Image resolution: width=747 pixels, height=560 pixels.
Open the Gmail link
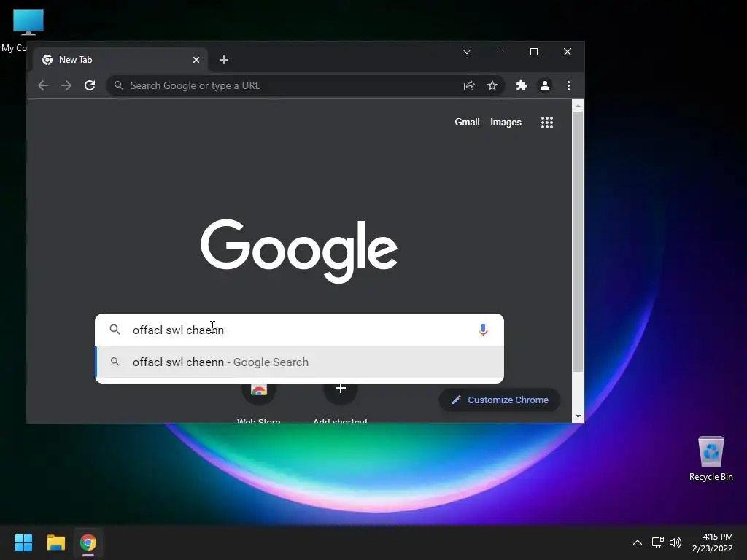(467, 122)
